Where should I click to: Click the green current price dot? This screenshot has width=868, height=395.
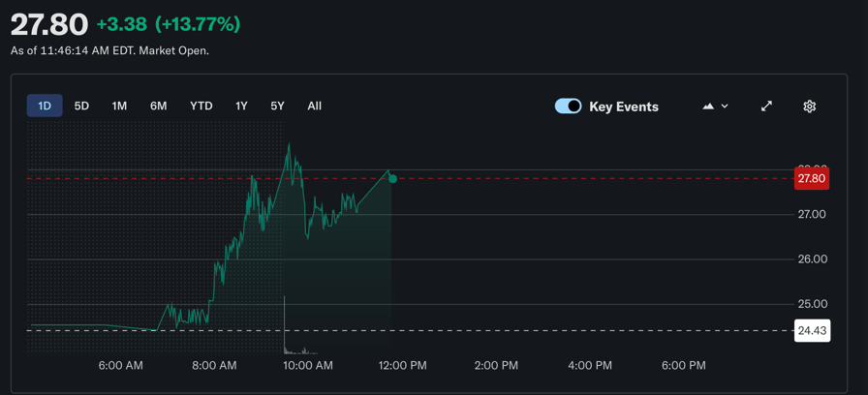click(x=392, y=179)
